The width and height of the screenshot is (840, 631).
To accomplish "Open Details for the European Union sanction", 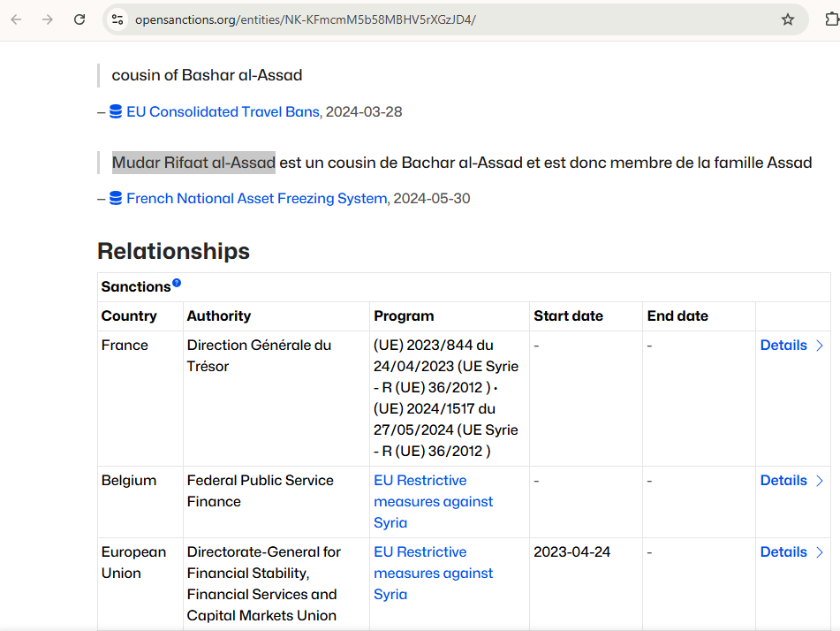I will point(783,551).
